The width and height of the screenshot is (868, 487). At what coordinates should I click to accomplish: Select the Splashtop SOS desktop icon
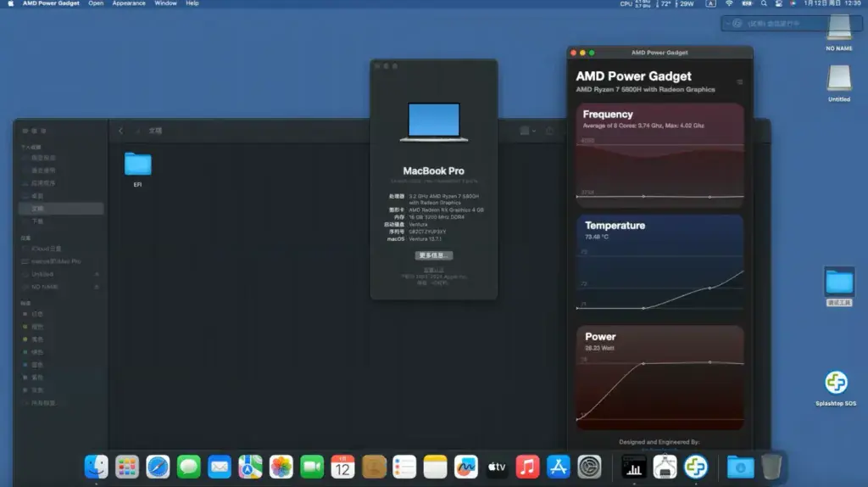pyautogui.click(x=836, y=388)
